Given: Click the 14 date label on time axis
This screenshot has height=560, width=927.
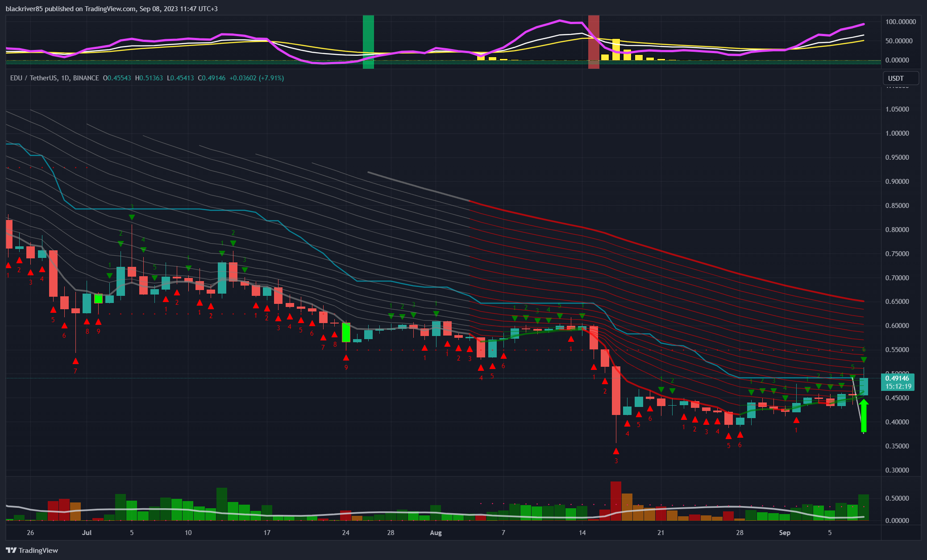Looking at the screenshot, I should [x=582, y=533].
